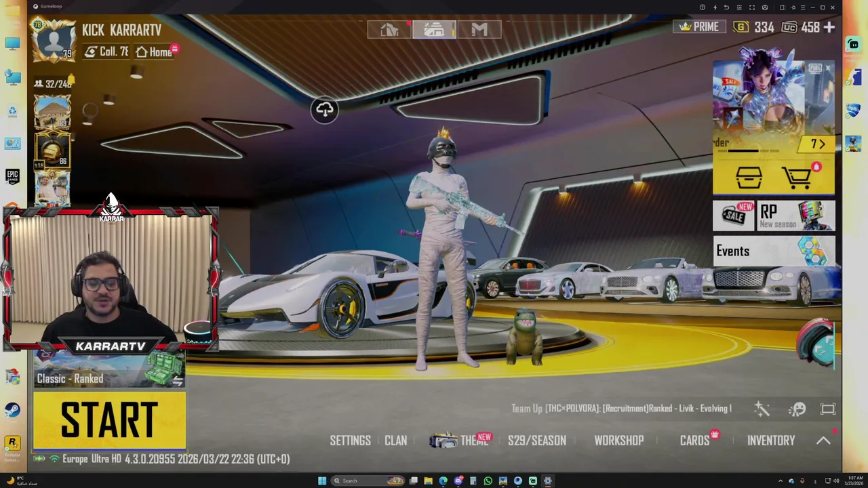Viewport: 868px width, 488px height.
Task: Open S29/SEASON from the bottom menu
Action: (536, 441)
